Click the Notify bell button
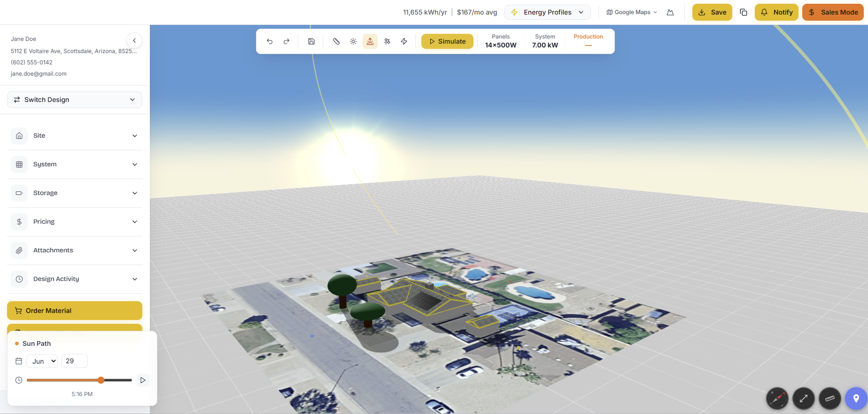Image resolution: width=868 pixels, height=414 pixels. tap(776, 12)
